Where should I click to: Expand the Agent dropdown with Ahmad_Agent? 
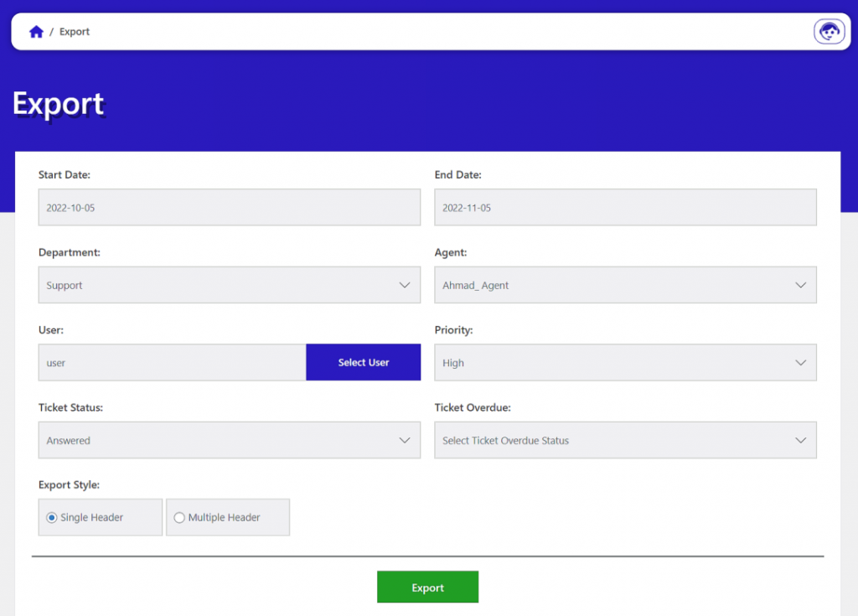tap(625, 284)
